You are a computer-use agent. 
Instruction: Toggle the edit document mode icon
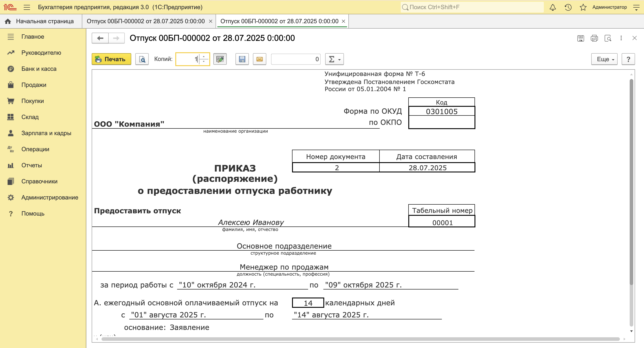[220, 59]
